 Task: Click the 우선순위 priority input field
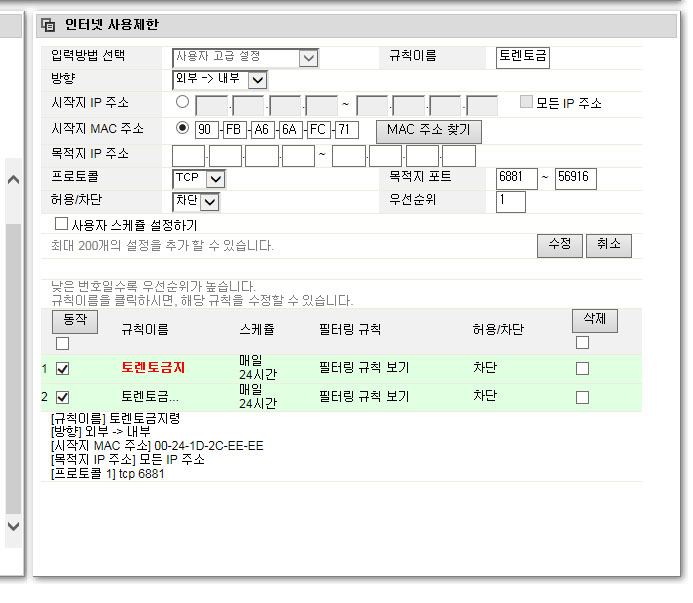click(x=510, y=202)
